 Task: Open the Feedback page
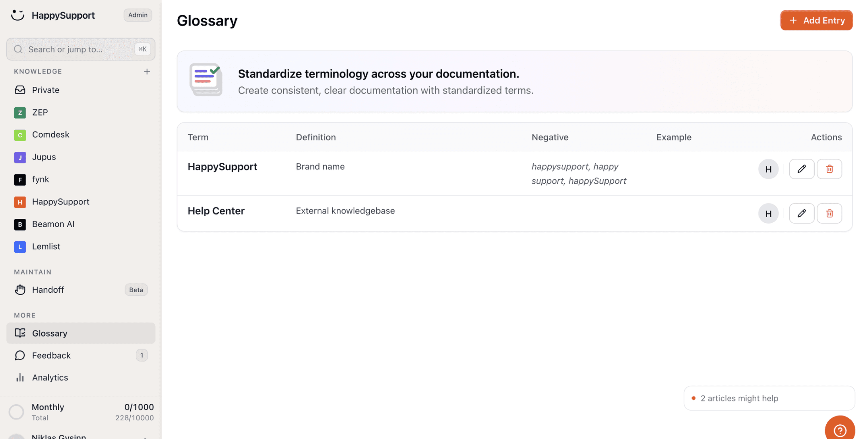[81, 355]
